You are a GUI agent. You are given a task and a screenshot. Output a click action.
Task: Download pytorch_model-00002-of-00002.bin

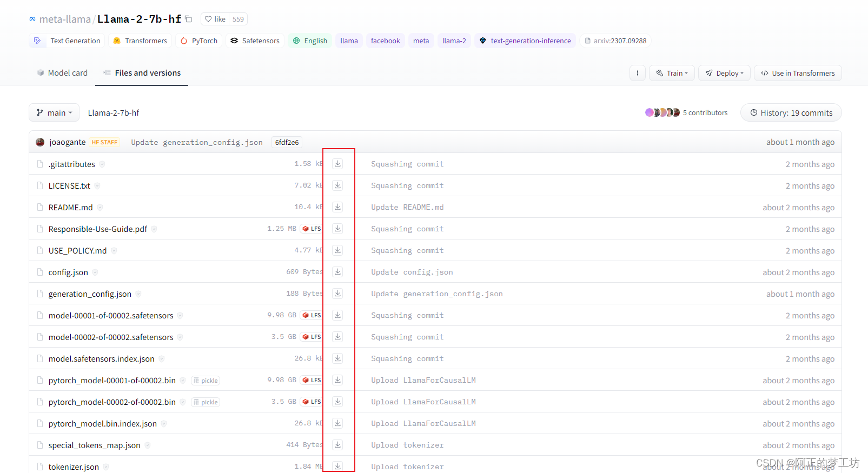337,402
